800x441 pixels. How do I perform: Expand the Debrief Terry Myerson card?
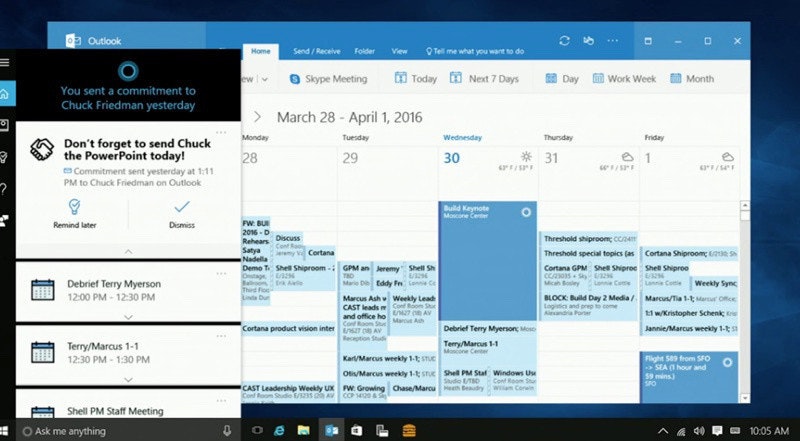pyautogui.click(x=129, y=317)
